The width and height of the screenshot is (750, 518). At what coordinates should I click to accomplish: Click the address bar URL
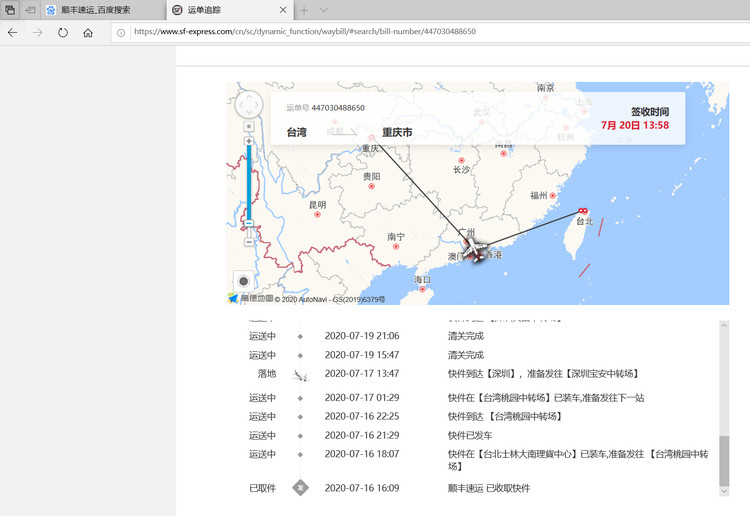(x=305, y=32)
